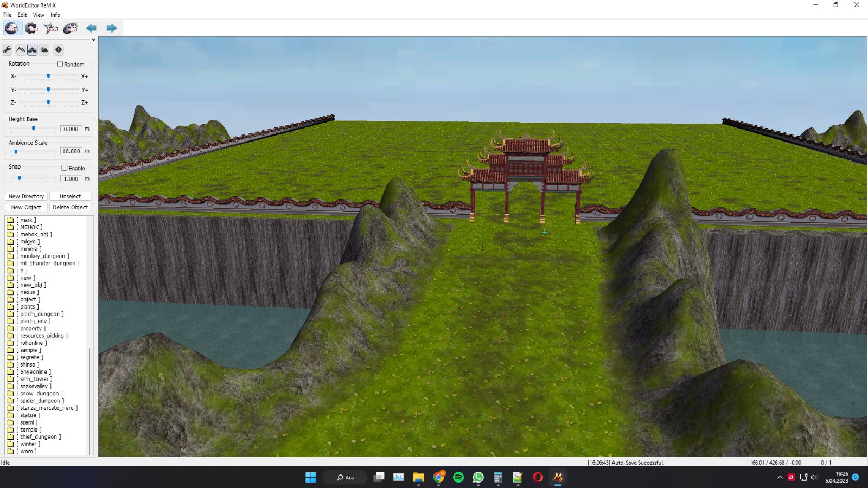Expand the monkey_dungeon folder
Image resolution: width=868 pixels, height=488 pixels.
point(38,256)
